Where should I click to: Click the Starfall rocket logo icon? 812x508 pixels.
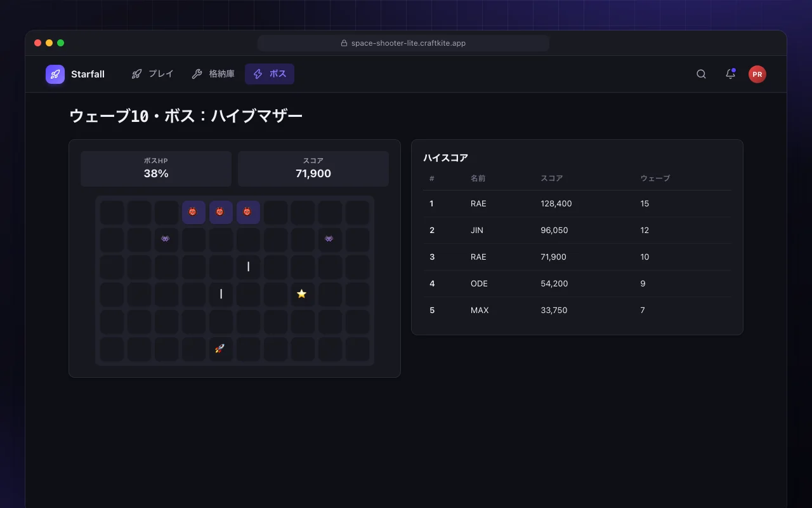(x=55, y=74)
